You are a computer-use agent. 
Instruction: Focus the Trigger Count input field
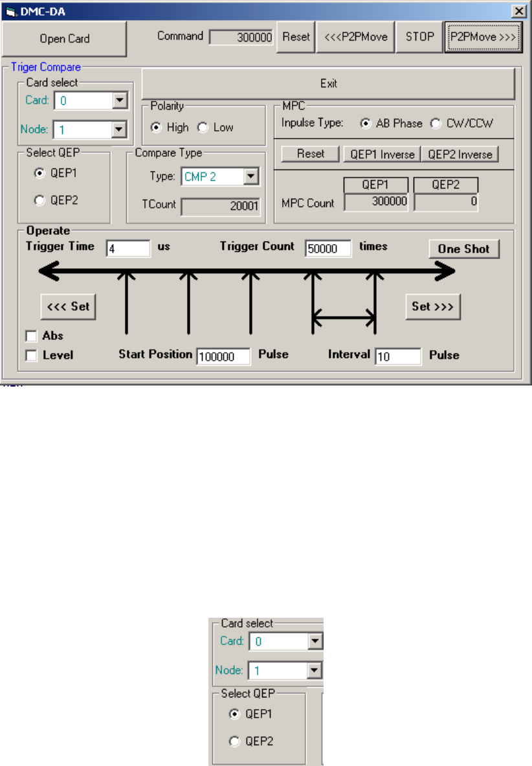[x=328, y=249]
